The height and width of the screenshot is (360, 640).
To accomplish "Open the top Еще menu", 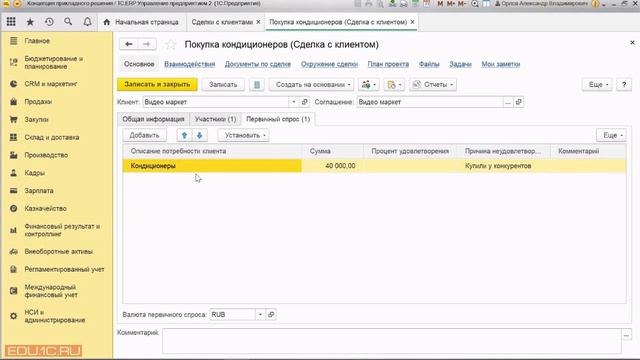I will tap(597, 84).
